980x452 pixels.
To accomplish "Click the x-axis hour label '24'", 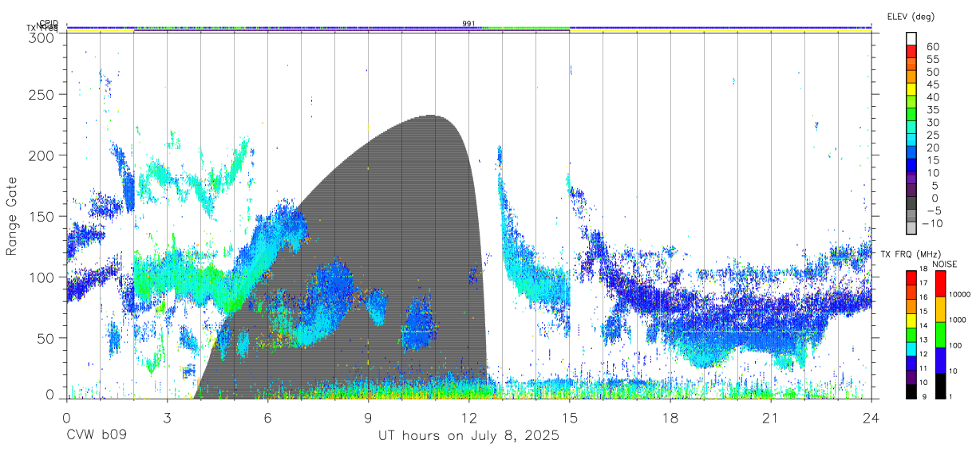I will 871,418.
